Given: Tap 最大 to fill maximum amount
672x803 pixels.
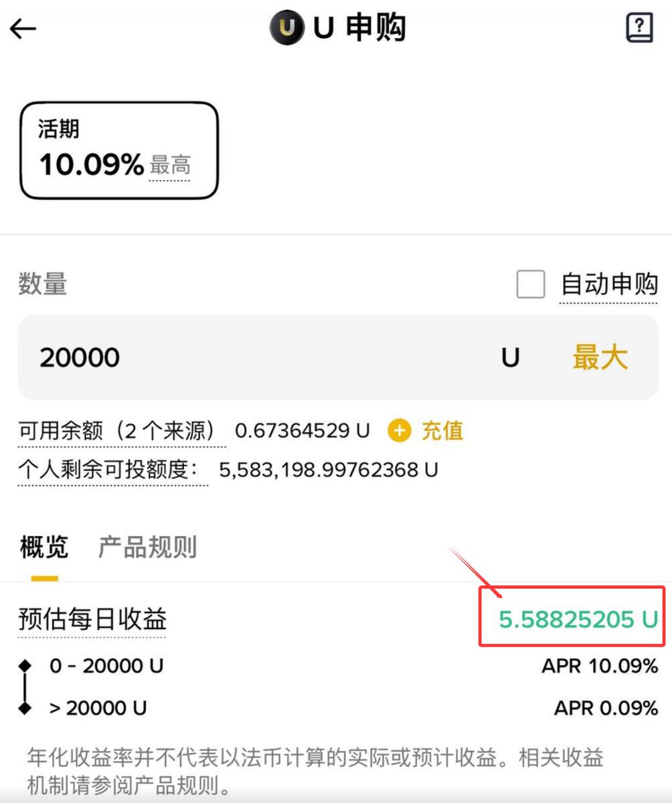Looking at the screenshot, I should tap(600, 357).
